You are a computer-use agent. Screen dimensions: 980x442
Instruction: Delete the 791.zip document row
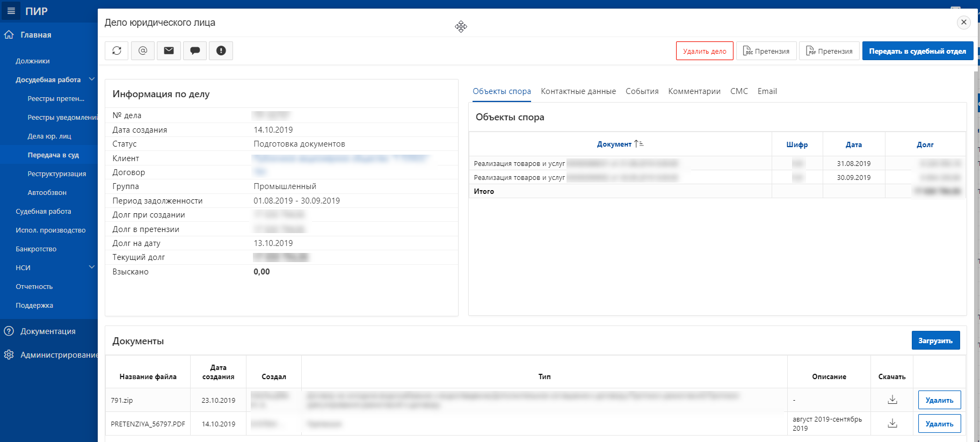point(939,400)
